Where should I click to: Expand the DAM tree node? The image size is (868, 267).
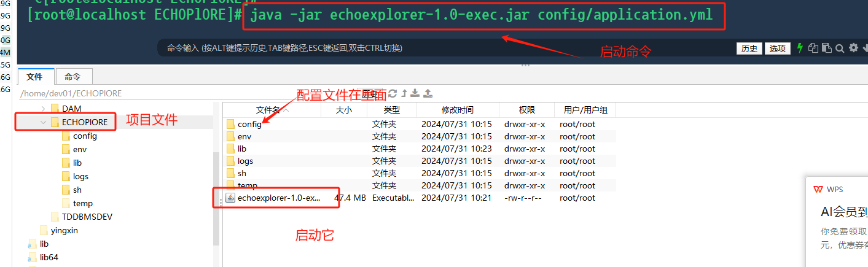point(43,109)
